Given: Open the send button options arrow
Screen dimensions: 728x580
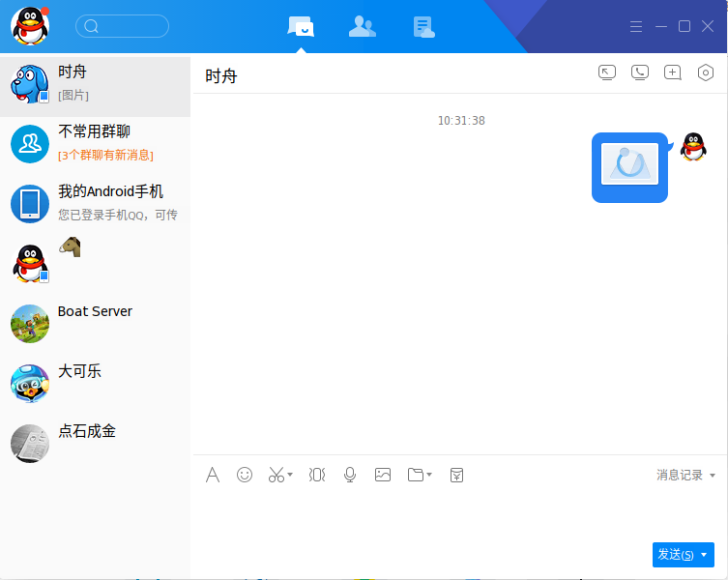Looking at the screenshot, I should point(704,555).
